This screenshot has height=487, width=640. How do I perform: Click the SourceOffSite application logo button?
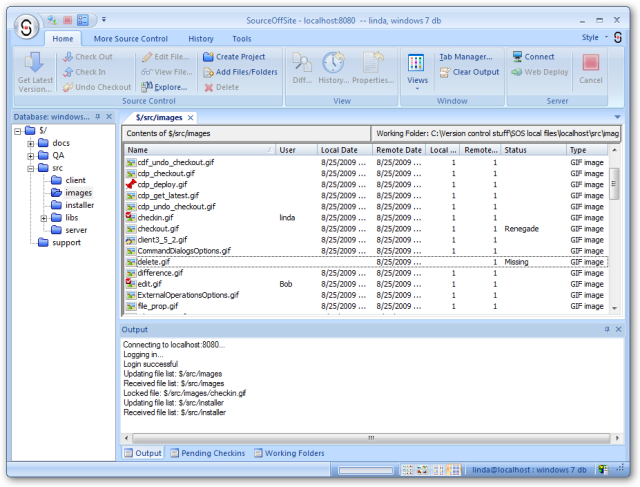click(x=27, y=27)
